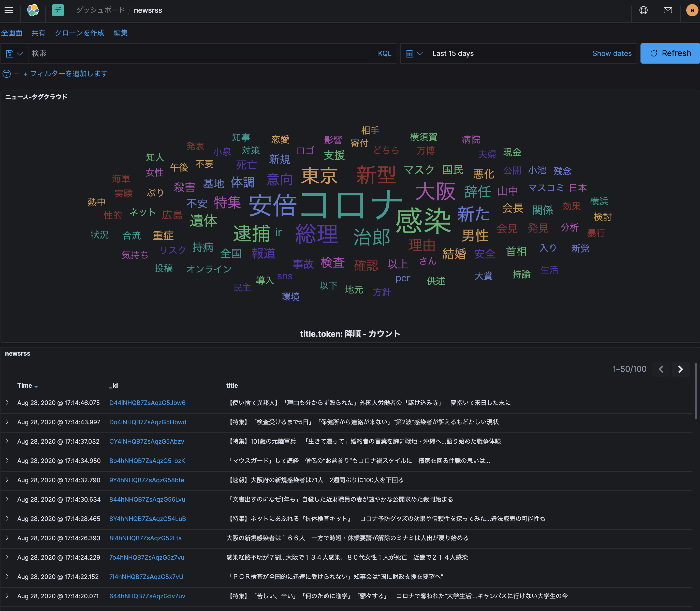Select the 共有 menu item
Viewport: 700px width, 611px height.
[x=38, y=33]
